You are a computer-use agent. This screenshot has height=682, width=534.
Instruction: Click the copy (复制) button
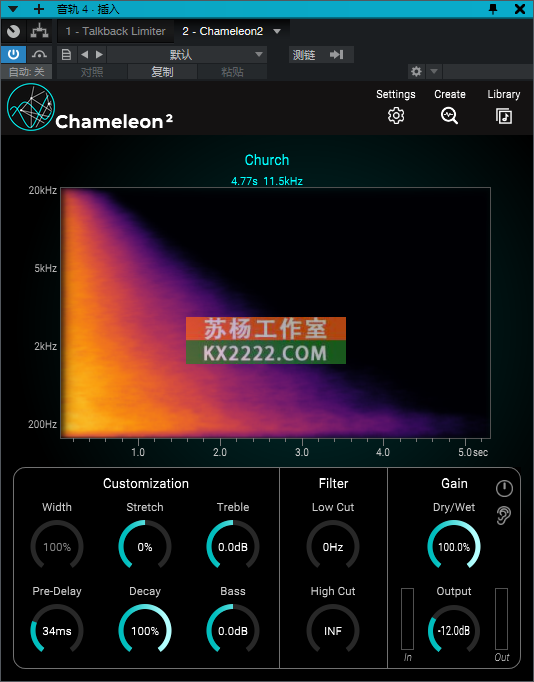pos(162,72)
